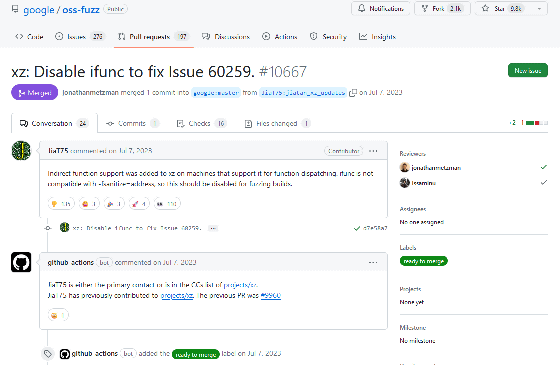Image resolution: width=560 pixels, height=365 pixels.
Task: Select the Checks tab
Action: (201, 123)
